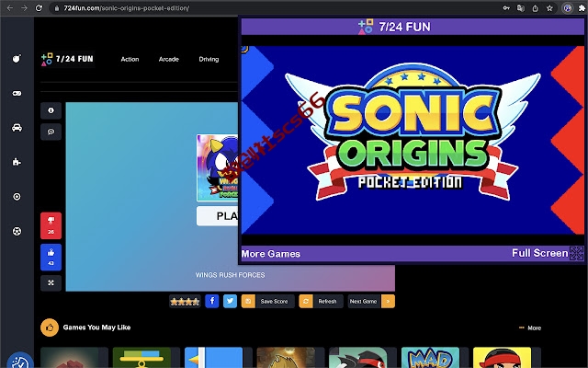Click the blue thumbs-up like button
Screen dimensions: 588x368
point(51,258)
